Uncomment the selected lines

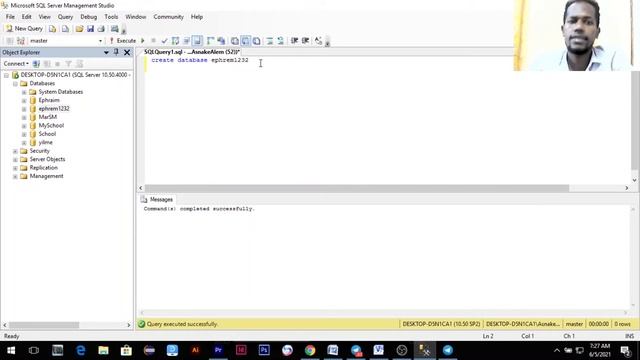(x=281, y=41)
